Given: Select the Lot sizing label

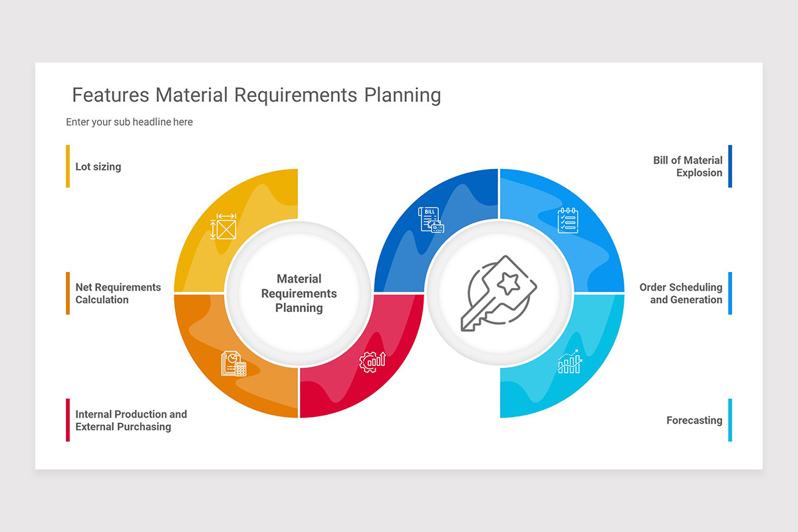Looking at the screenshot, I should tap(98, 166).
